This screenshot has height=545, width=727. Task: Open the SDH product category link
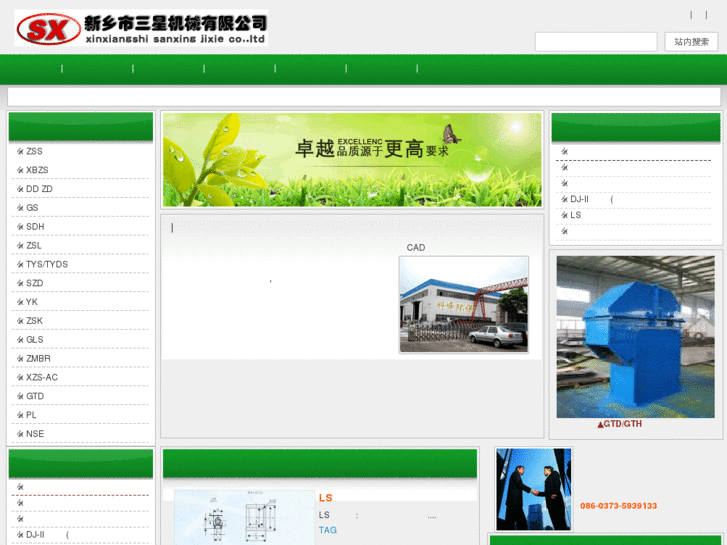coord(35,227)
